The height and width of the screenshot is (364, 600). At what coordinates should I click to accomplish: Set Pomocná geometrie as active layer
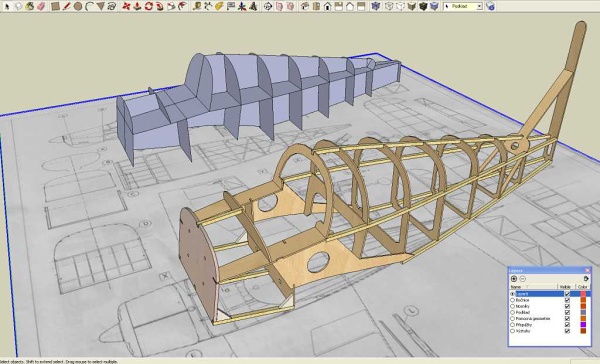(x=512, y=318)
